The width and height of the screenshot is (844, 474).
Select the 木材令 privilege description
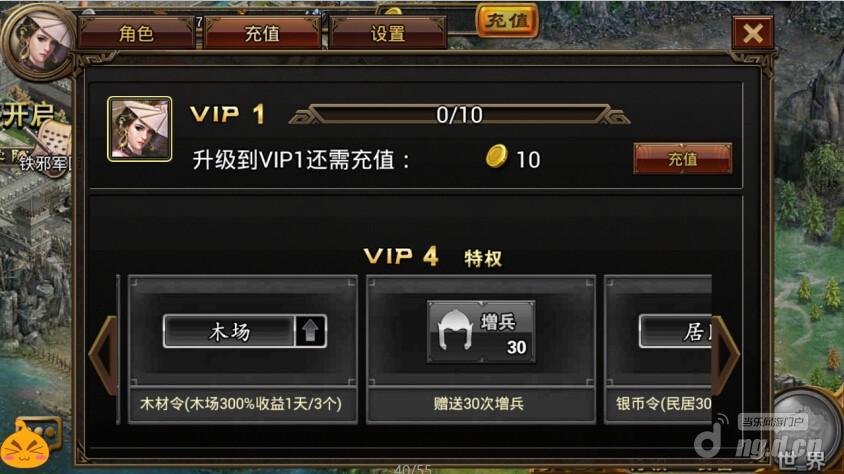[241, 404]
